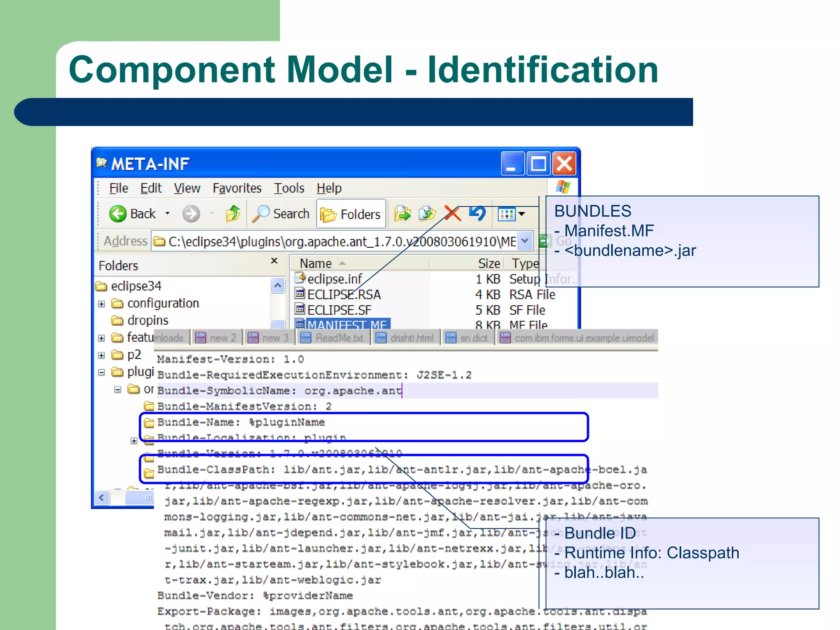Click the green Back arrow icon
840x630 pixels.
tap(118, 214)
